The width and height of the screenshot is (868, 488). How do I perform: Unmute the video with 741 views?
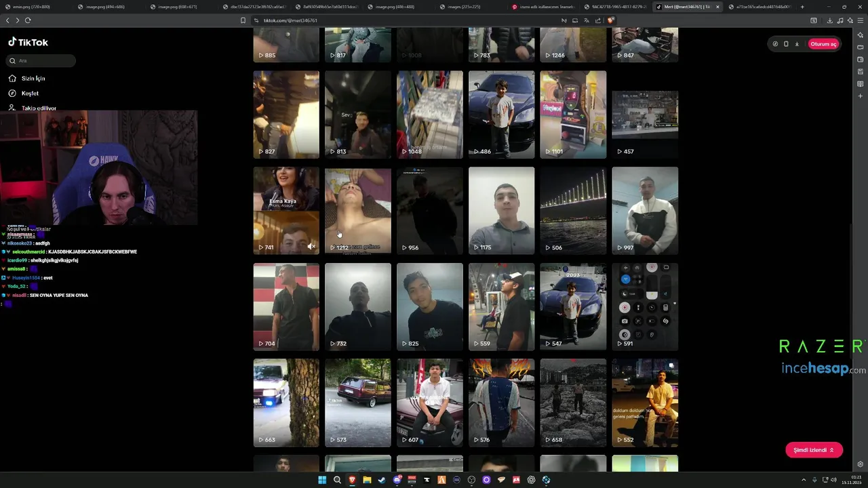tap(311, 247)
